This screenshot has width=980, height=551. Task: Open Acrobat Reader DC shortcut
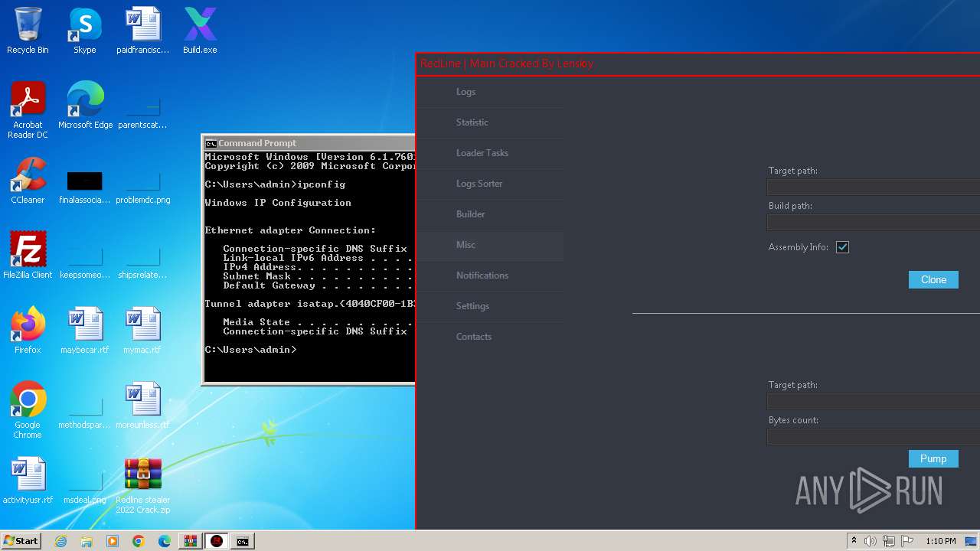(28, 110)
